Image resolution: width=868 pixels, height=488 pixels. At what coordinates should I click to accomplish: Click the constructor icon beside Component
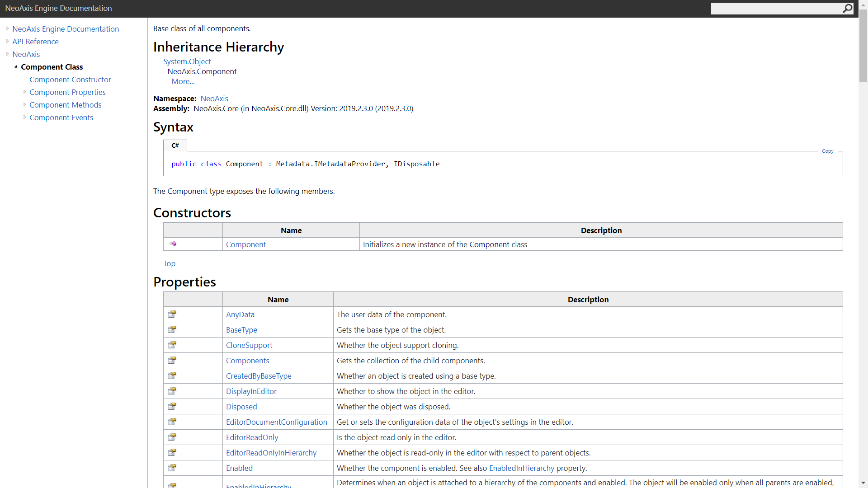pyautogui.click(x=173, y=244)
